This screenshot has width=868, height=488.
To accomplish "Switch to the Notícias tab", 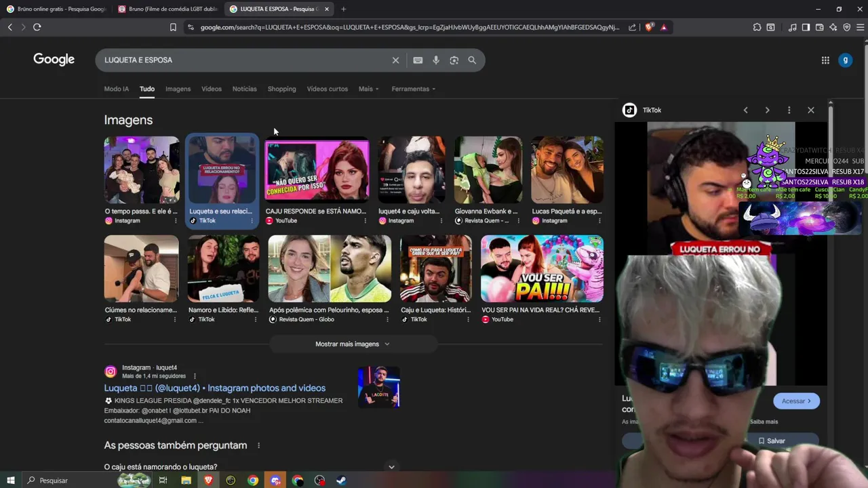I will click(x=244, y=89).
